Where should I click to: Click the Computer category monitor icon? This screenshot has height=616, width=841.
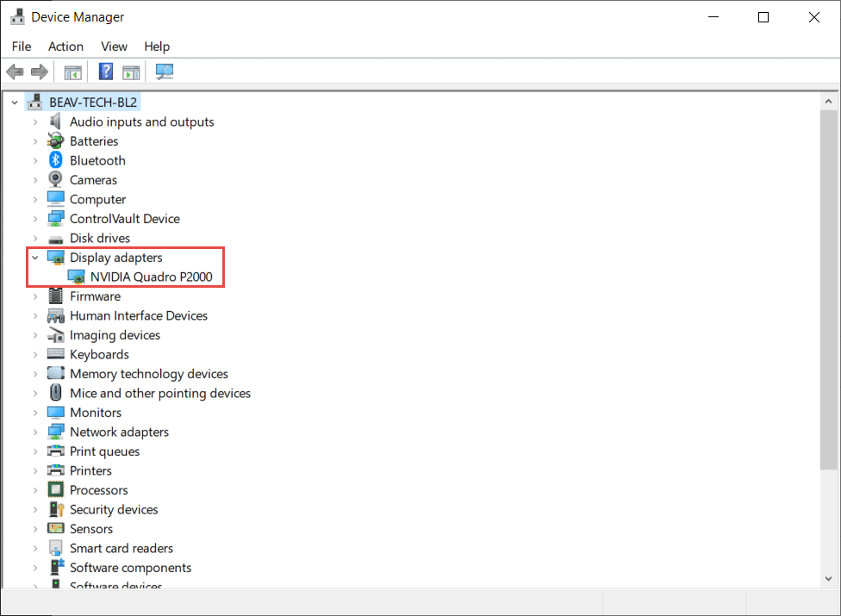pyautogui.click(x=56, y=199)
